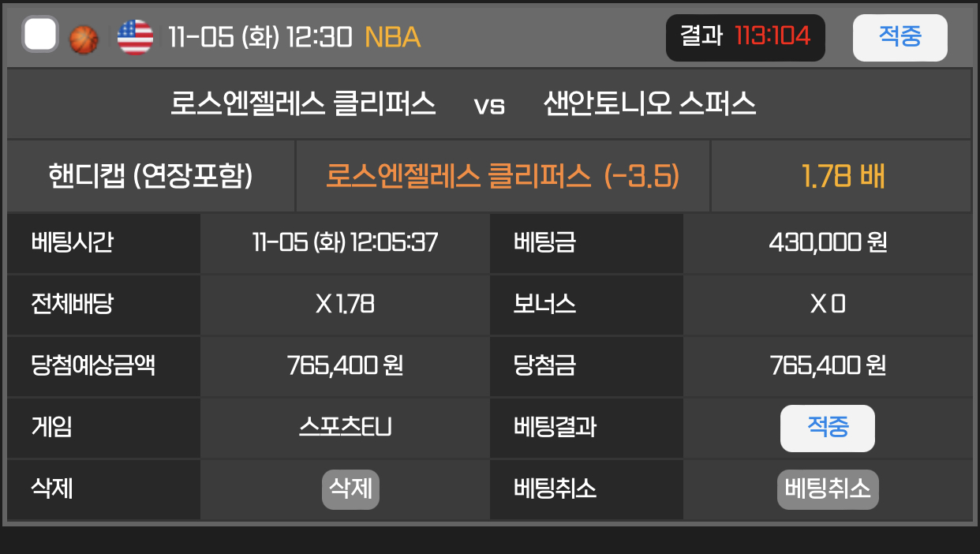Select the 핸디캡 (연장포함) bet type cell
980x554 pixels.
(x=151, y=176)
